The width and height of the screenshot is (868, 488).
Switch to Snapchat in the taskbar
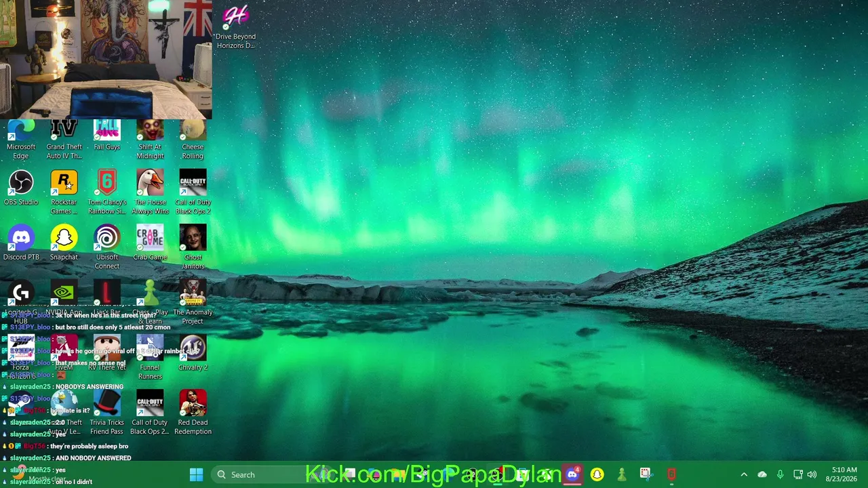click(x=597, y=474)
